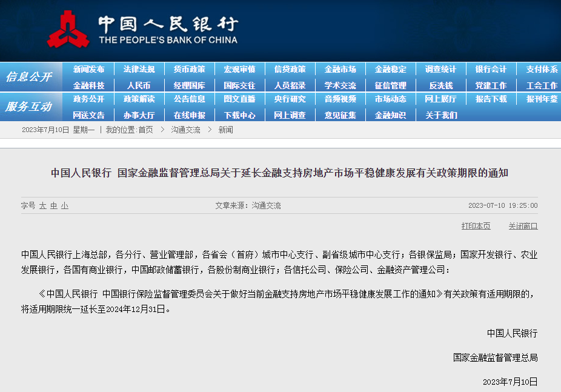Navigate to the 人民币 section
561x392 pixels.
pos(139,85)
